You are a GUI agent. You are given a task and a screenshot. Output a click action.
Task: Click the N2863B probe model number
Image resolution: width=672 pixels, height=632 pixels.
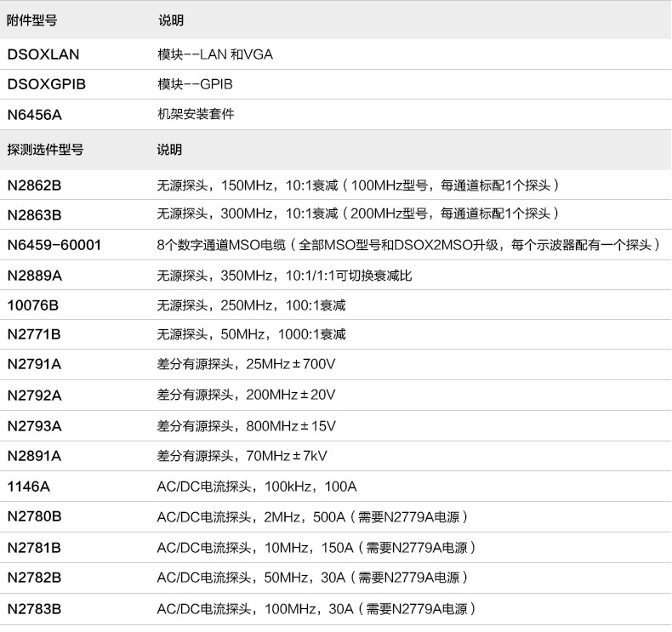35,214
